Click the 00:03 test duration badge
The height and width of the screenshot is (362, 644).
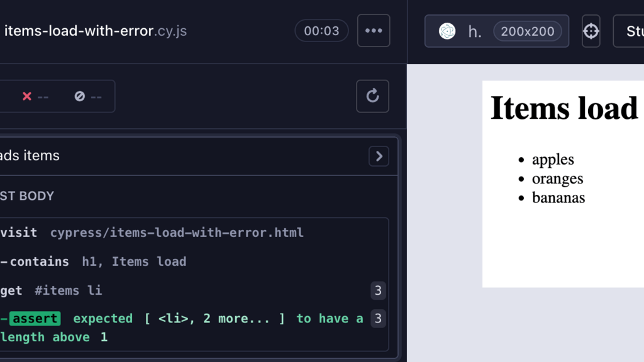[321, 31]
